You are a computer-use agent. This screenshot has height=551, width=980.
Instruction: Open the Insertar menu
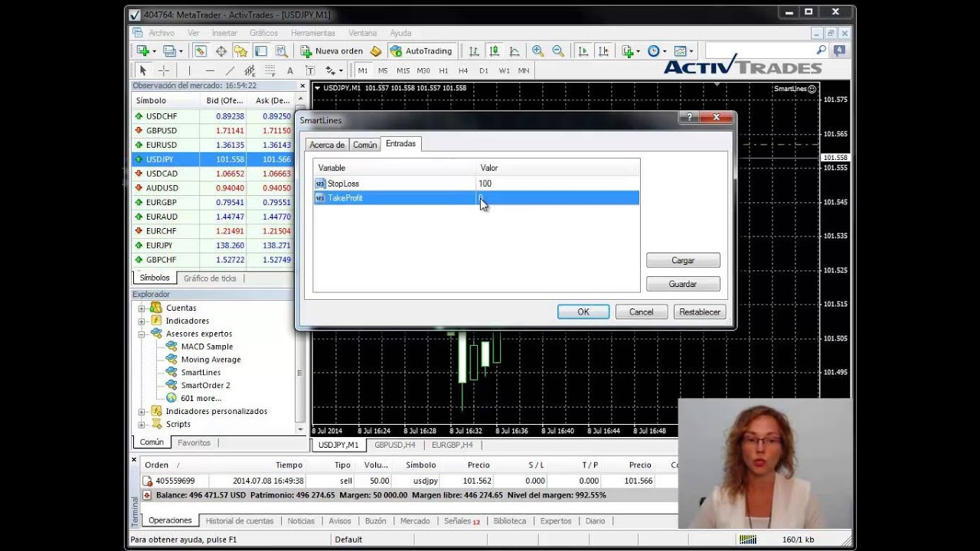[x=224, y=33]
